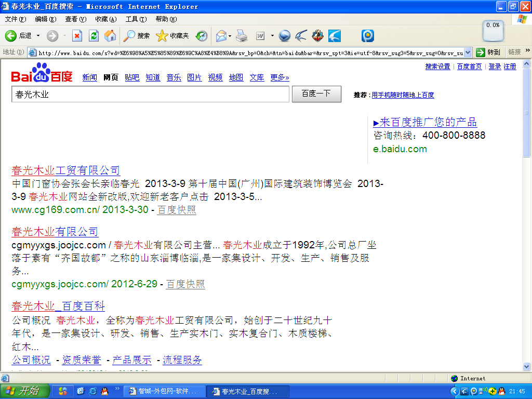
Task: Open the 编辑 menu
Action: [46, 19]
